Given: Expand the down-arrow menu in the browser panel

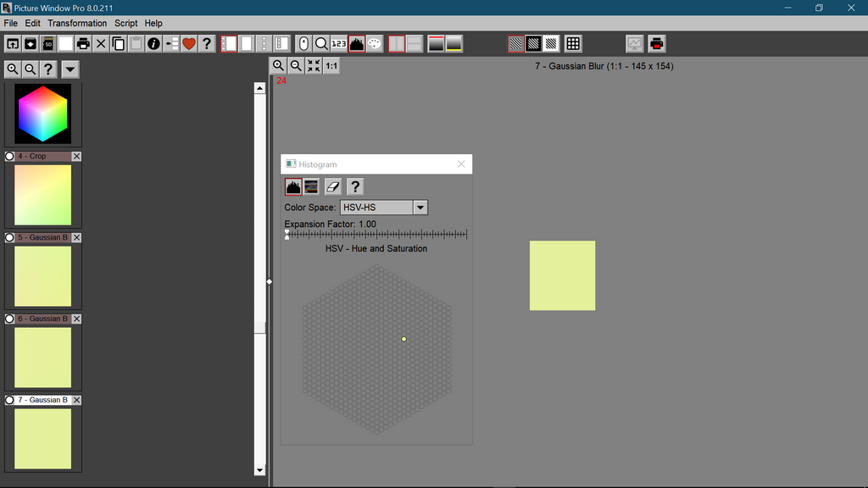Looking at the screenshot, I should pos(70,69).
